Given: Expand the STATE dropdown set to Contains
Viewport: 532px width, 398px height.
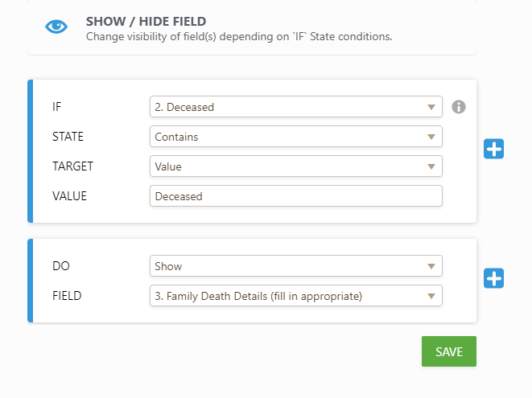Looking at the screenshot, I should pos(295,137).
